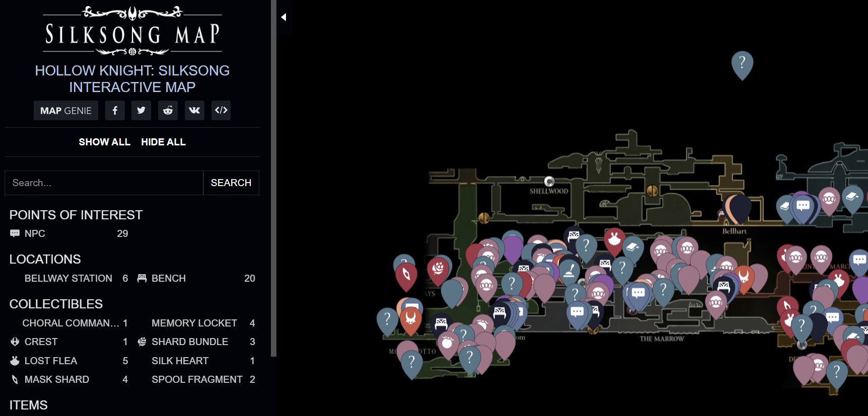Open the Map Genie button
868x416 pixels.
(x=66, y=110)
